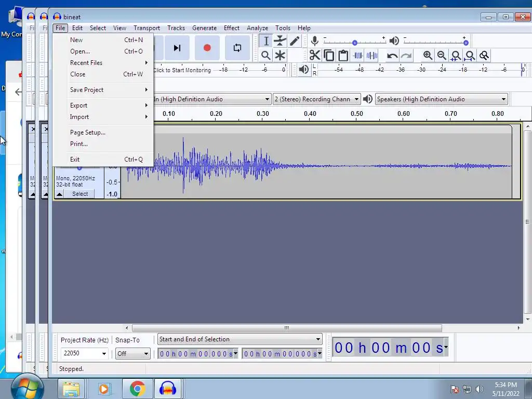Click the Fit Project to Width icon
The image size is (532, 399).
(x=470, y=55)
